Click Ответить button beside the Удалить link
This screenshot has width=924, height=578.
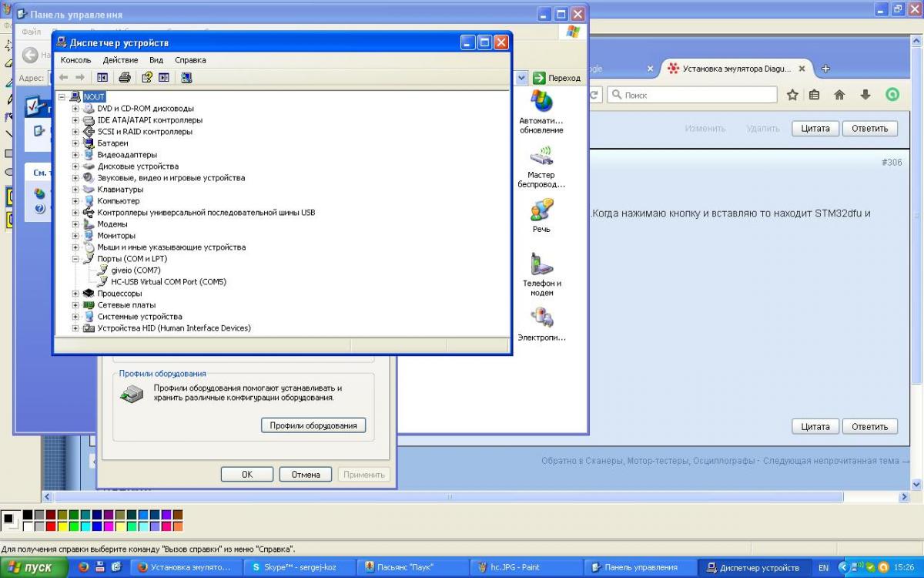click(870, 129)
